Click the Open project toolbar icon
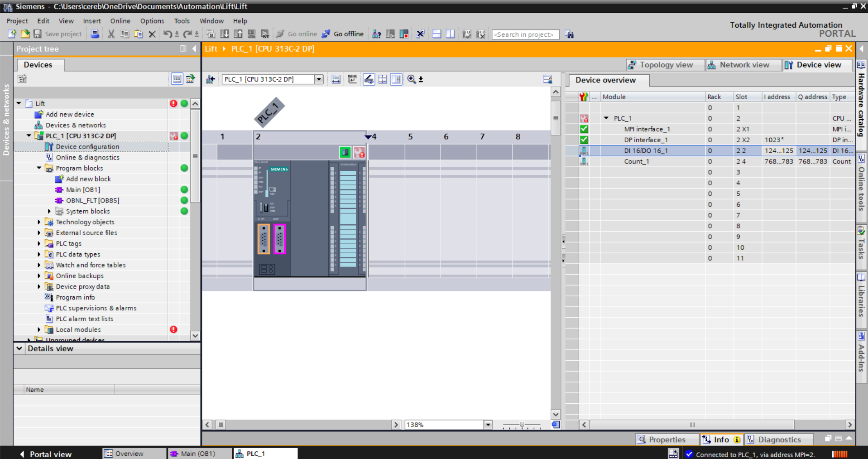Image resolution: width=868 pixels, height=459 pixels. pyautogui.click(x=25, y=34)
